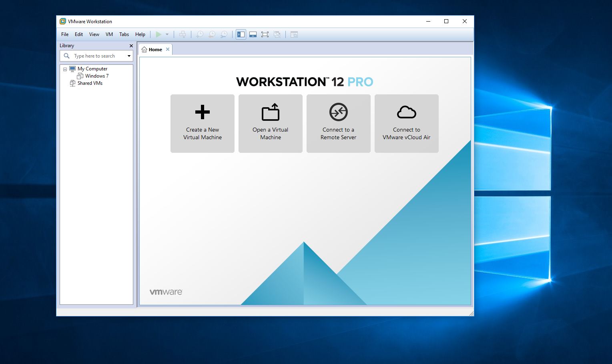Toggle the Library sidebar visibility button
The width and height of the screenshot is (612, 364).
tap(241, 34)
